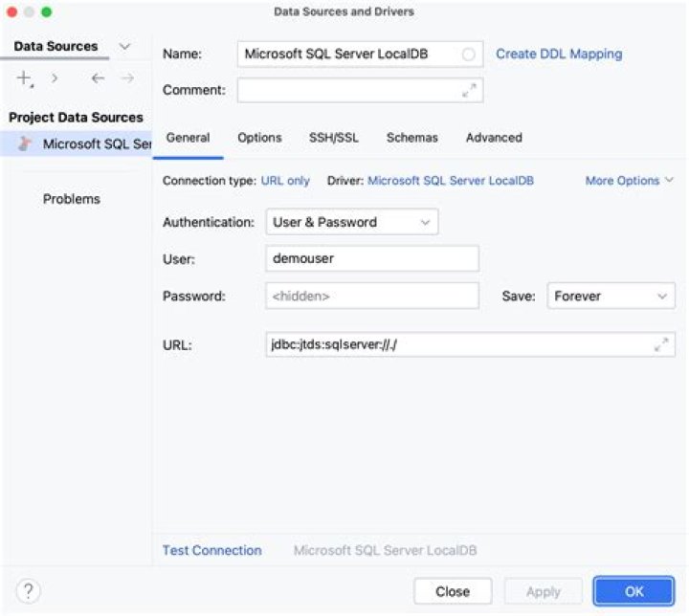Add a new data source with plus icon
This screenshot has height=616, width=689.
coord(25,78)
